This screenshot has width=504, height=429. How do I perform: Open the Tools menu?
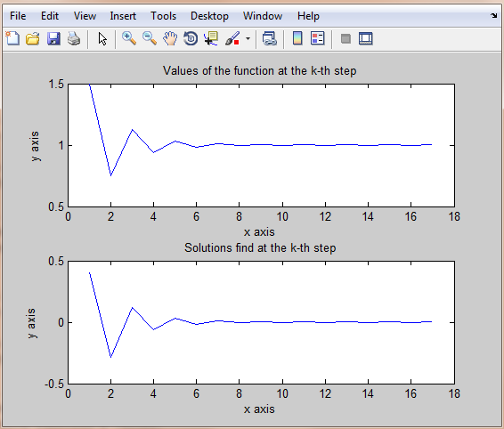(x=164, y=16)
